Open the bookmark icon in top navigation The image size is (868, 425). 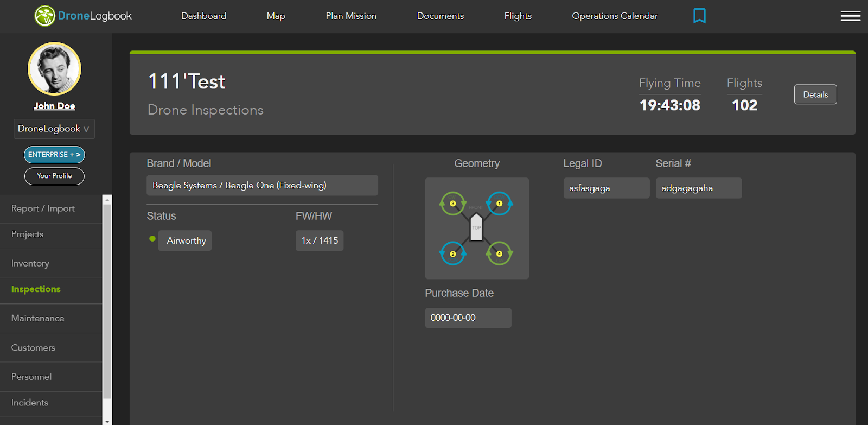699,16
